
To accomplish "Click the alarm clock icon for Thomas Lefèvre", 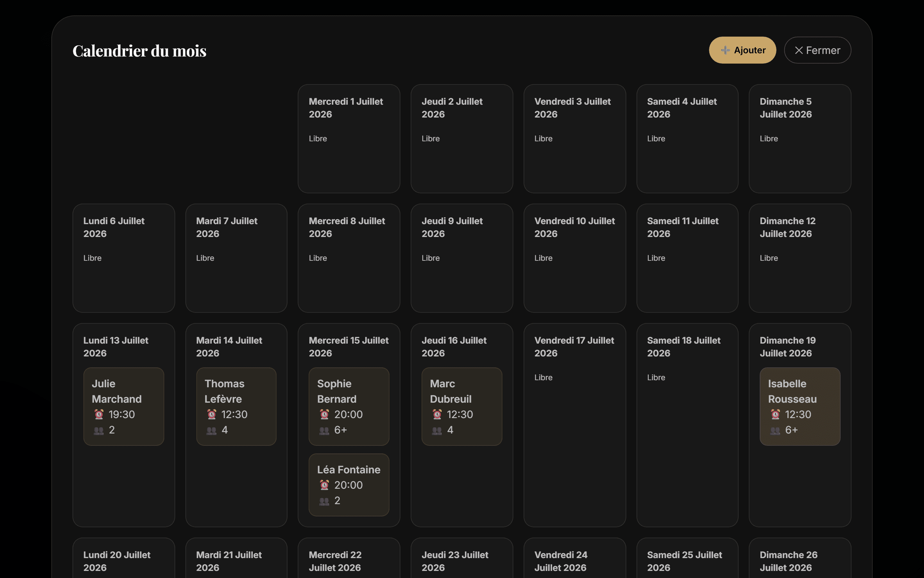I will [x=211, y=414].
